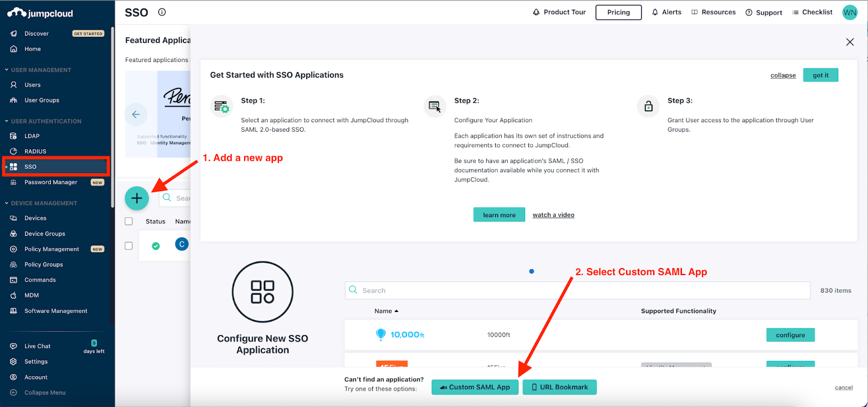Open the Resources menu
Viewport: 868px width, 407px height.
point(713,12)
